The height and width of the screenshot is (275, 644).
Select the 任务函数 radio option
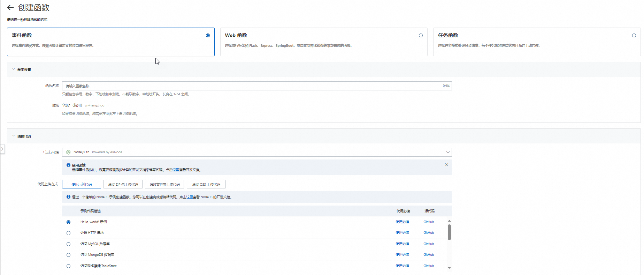634,35
